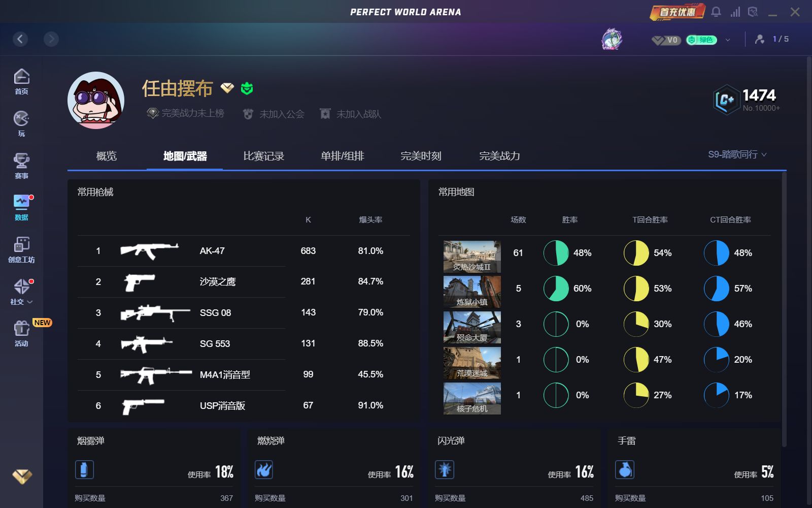Switch to the 完美战力 tab
Viewport: 812px width, 508px height.
pyautogui.click(x=500, y=156)
